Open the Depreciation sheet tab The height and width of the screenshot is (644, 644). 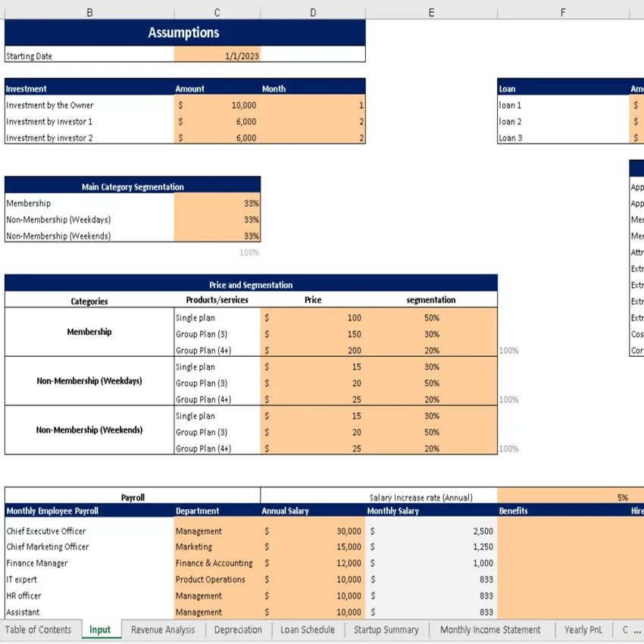[x=237, y=630]
